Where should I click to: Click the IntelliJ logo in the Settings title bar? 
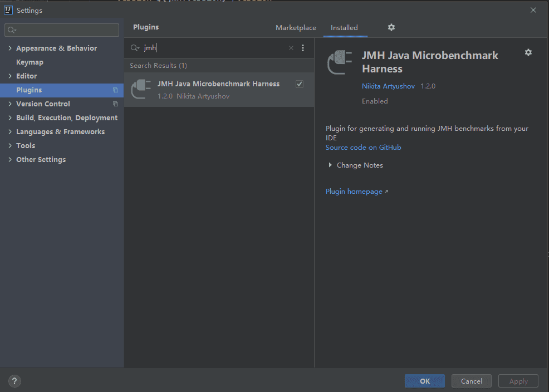[8, 10]
